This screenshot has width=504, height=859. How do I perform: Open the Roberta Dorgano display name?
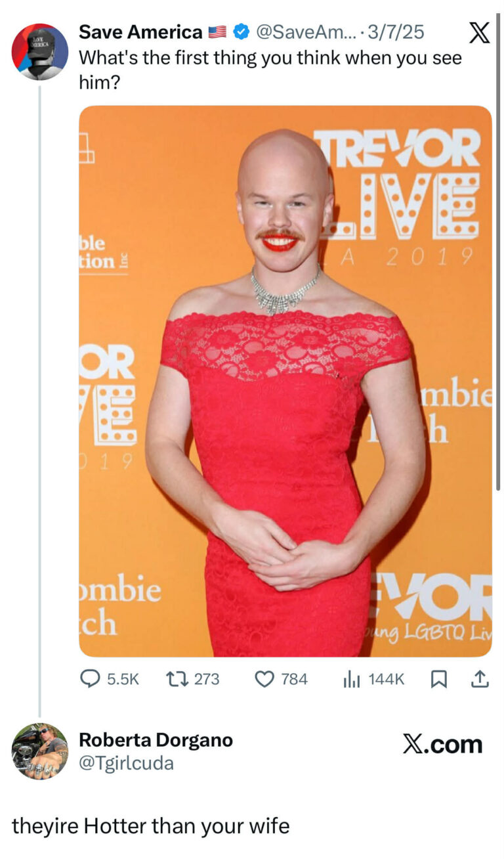tap(156, 740)
